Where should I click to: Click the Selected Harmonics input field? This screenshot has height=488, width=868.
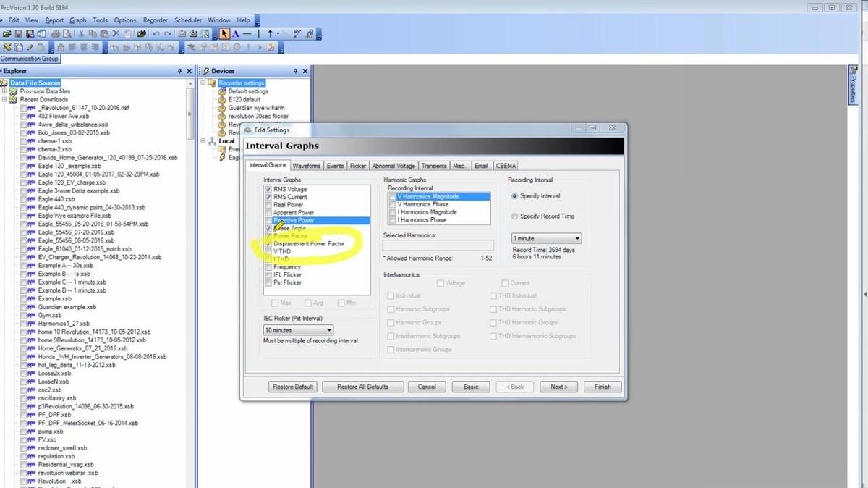click(438, 246)
